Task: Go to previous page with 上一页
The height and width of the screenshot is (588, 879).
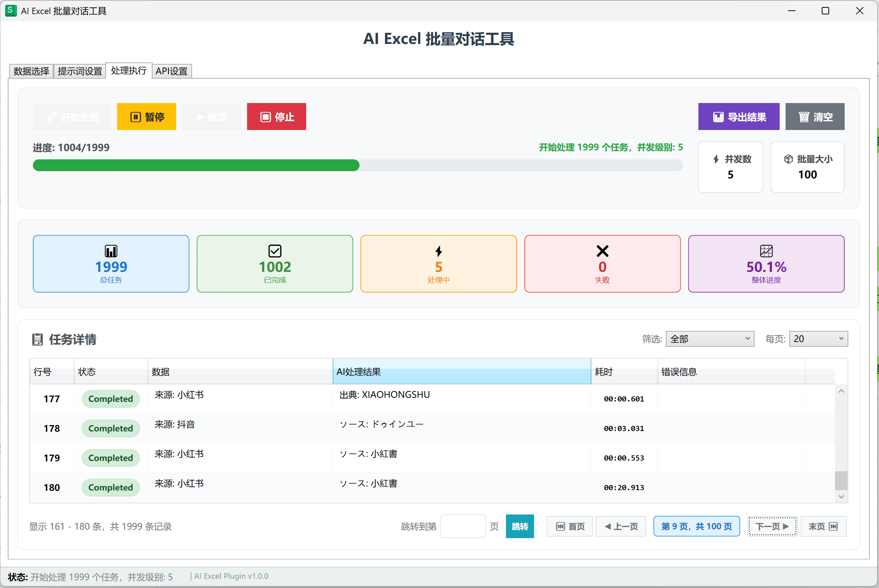Action: 620,526
